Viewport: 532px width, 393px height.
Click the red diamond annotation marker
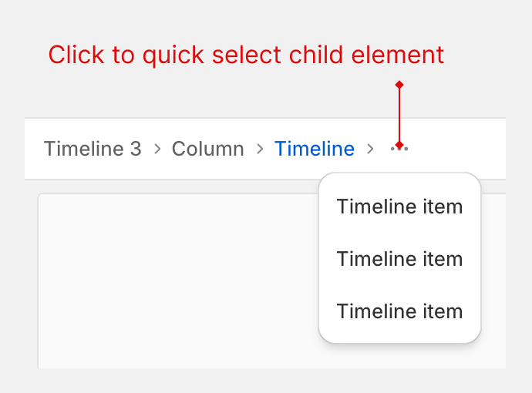tap(399, 84)
